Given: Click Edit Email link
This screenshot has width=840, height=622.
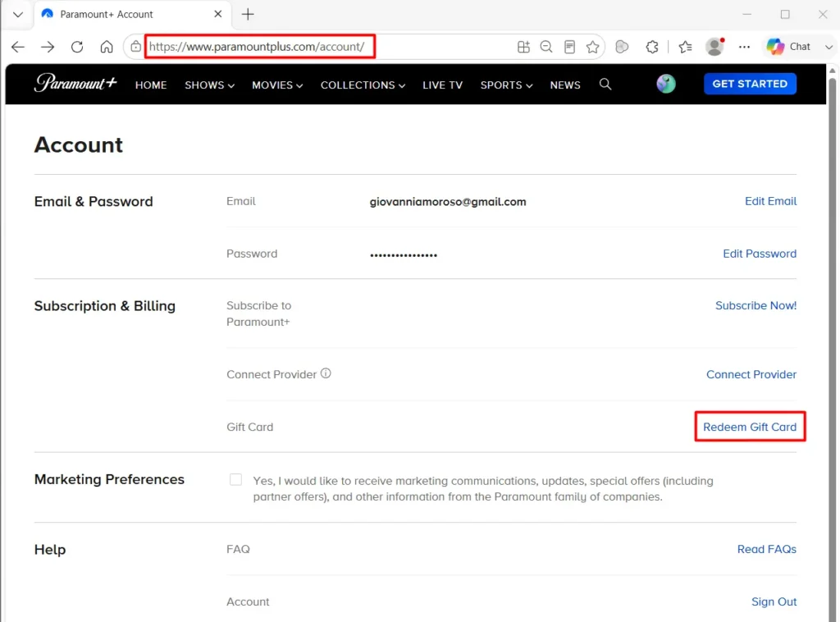Looking at the screenshot, I should tap(770, 201).
